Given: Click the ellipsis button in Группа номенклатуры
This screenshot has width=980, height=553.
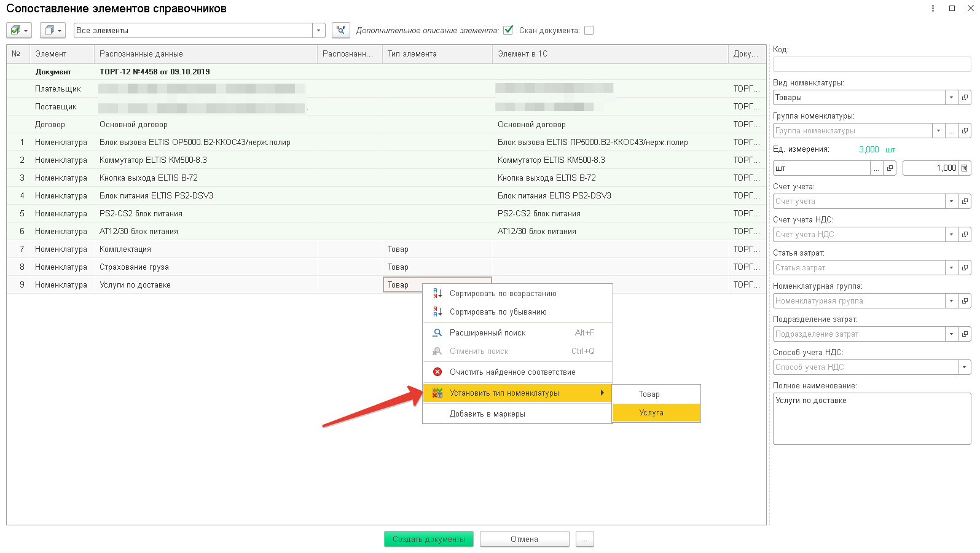Looking at the screenshot, I should (x=951, y=131).
